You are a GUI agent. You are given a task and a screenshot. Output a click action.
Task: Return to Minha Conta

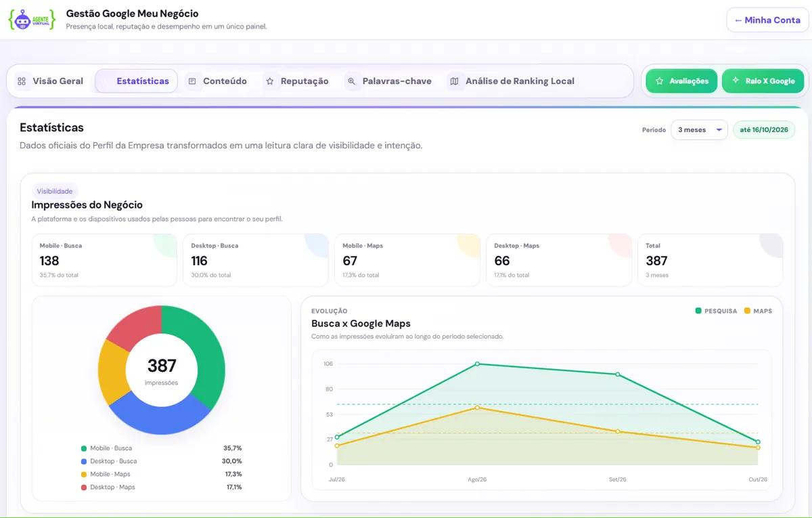pos(767,20)
